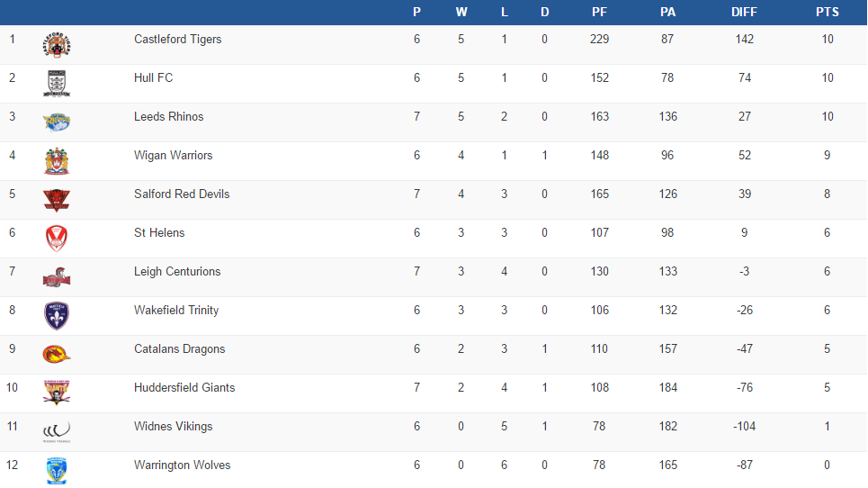
Task: Click the Catalans Dragons logo
Action: (57, 354)
